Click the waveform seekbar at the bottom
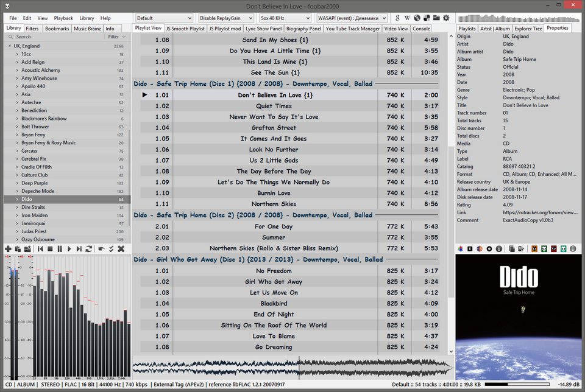Image resolution: width=585 pixels, height=392 pixels. 292,368
